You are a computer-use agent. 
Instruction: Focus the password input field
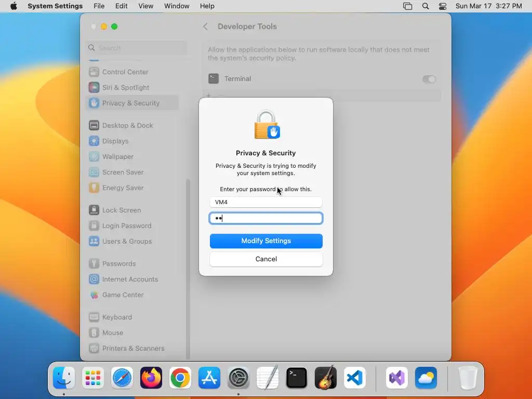(266, 218)
